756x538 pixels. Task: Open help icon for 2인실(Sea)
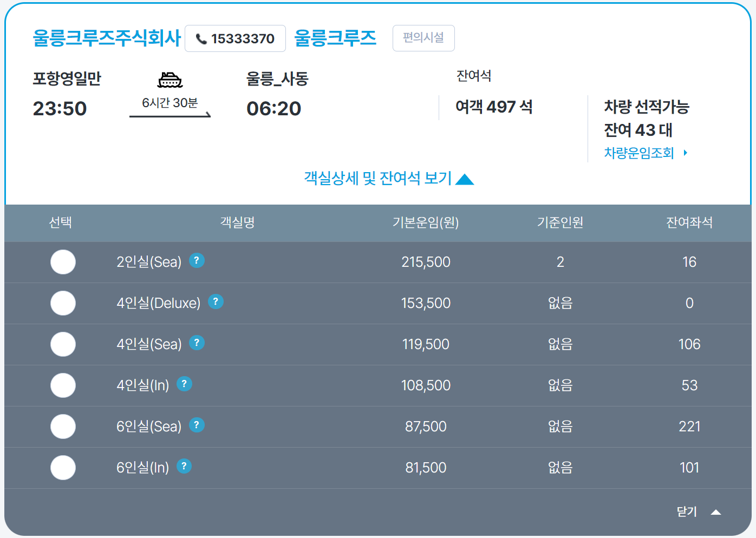point(197,261)
